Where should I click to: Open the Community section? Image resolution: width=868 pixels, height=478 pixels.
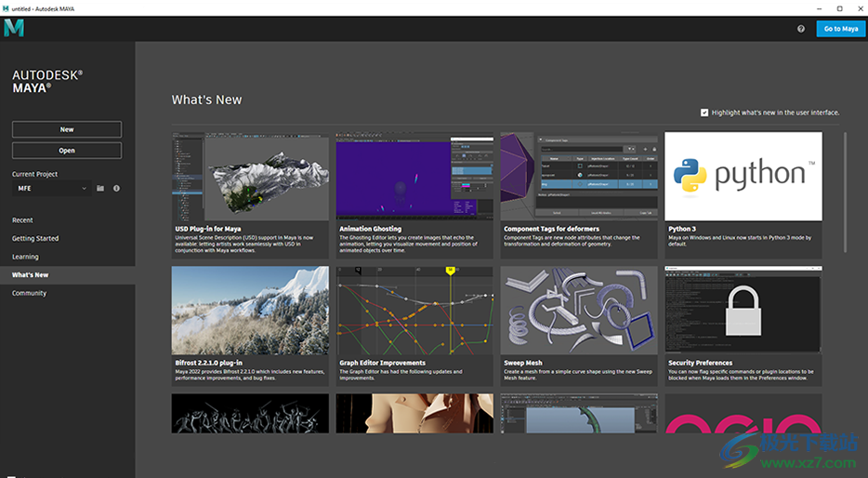coord(30,294)
